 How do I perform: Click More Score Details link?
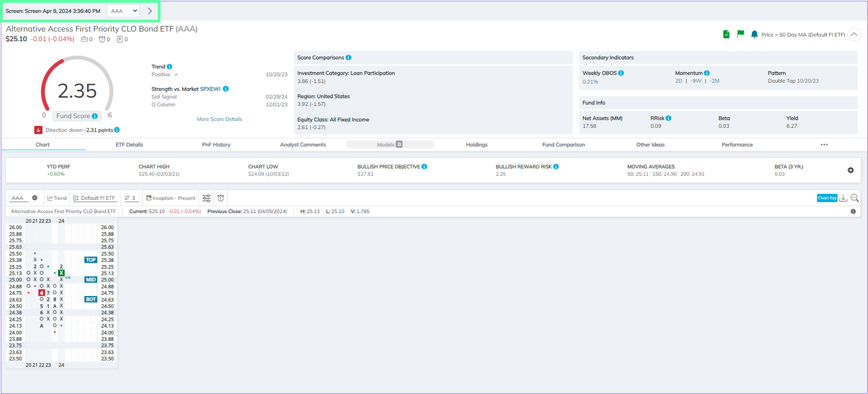point(219,119)
